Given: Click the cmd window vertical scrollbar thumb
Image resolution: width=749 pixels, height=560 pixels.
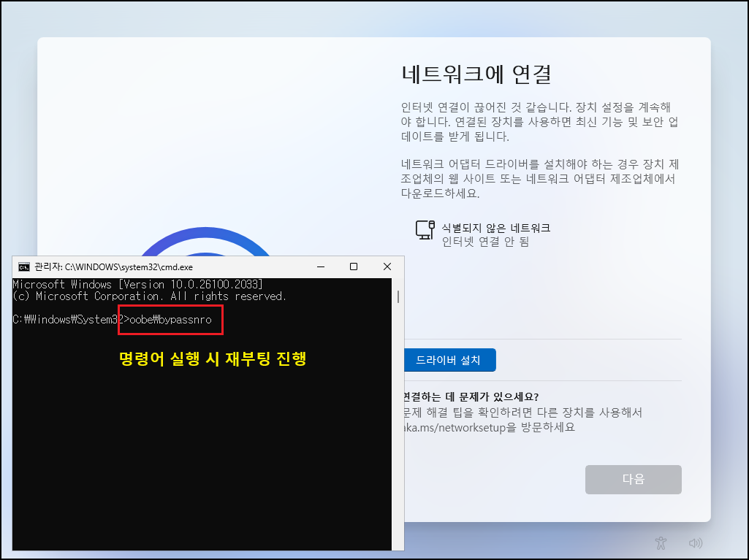Looking at the screenshot, I should (x=398, y=297).
